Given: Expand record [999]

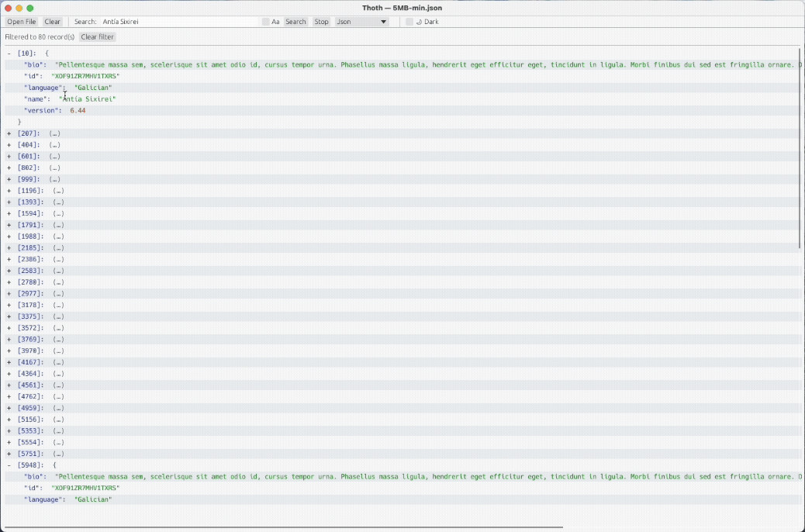Looking at the screenshot, I should [9, 179].
